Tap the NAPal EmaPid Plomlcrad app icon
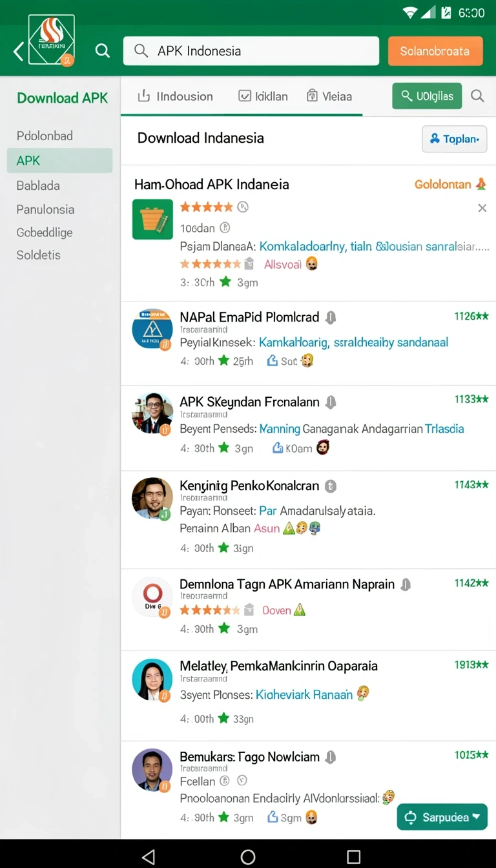The height and width of the screenshot is (868, 496). click(152, 329)
